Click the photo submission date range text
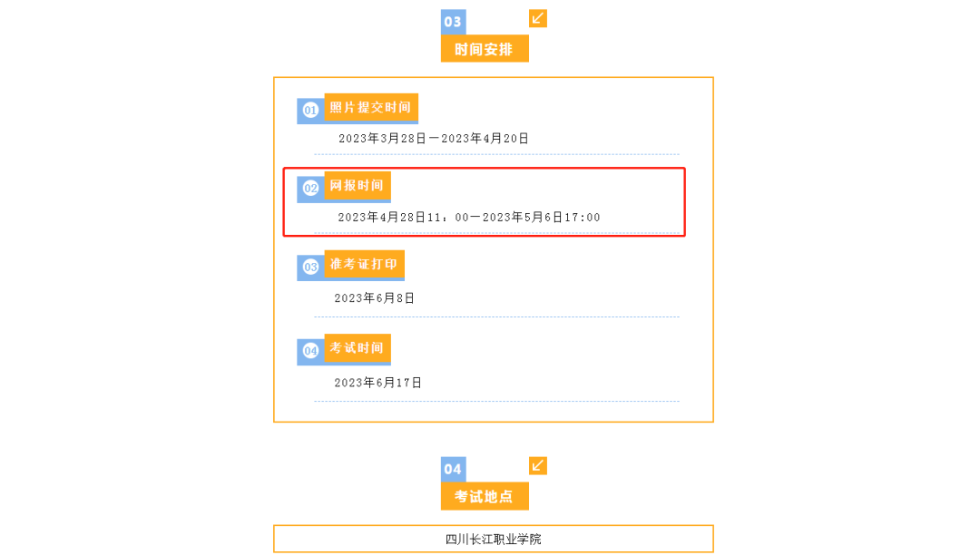980x555 pixels. [x=434, y=139]
